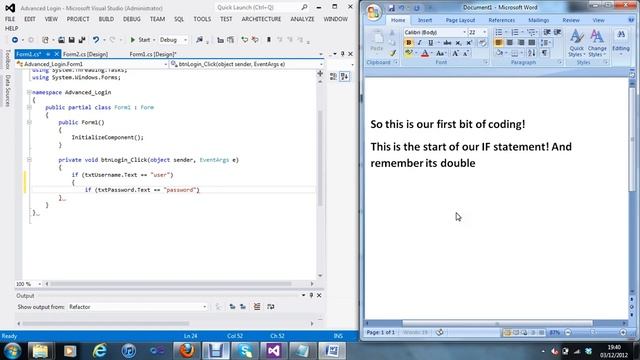The height and width of the screenshot is (360, 640).
Task: Select Align Text Left in Word
Action: tap(498, 42)
